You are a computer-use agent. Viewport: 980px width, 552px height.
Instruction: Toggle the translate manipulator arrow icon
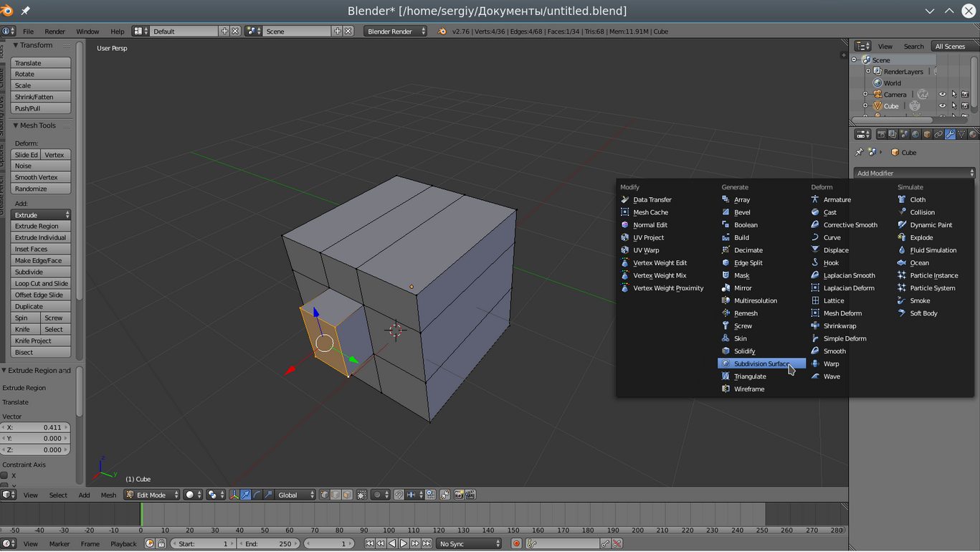click(x=246, y=495)
